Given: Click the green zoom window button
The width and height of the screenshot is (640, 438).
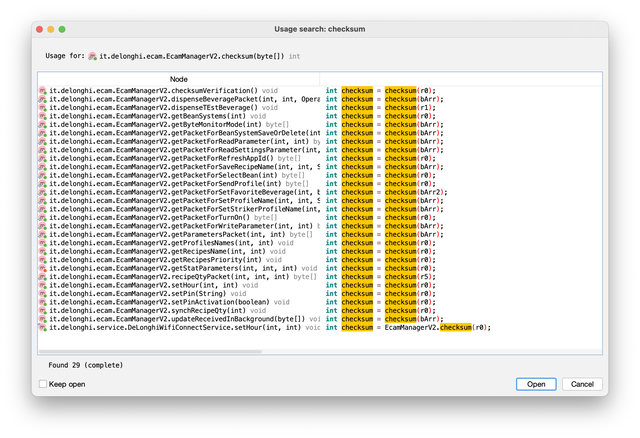Looking at the screenshot, I should (x=62, y=29).
